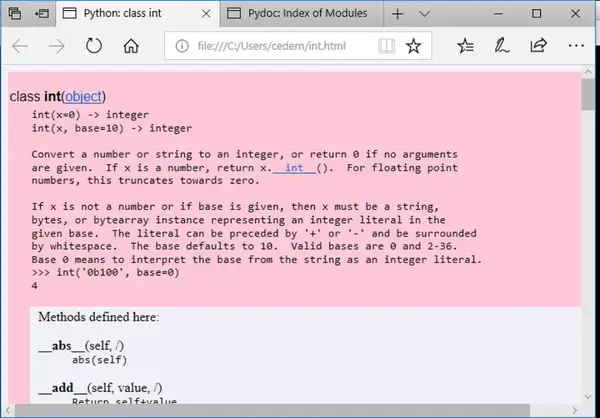This screenshot has width=600, height=418.
Task: Click the address bar URL field
Action: pyautogui.click(x=272, y=46)
